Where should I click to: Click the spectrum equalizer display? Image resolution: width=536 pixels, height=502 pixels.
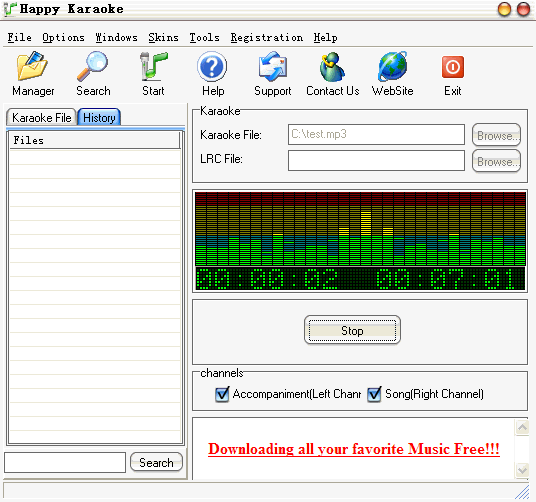[360, 229]
